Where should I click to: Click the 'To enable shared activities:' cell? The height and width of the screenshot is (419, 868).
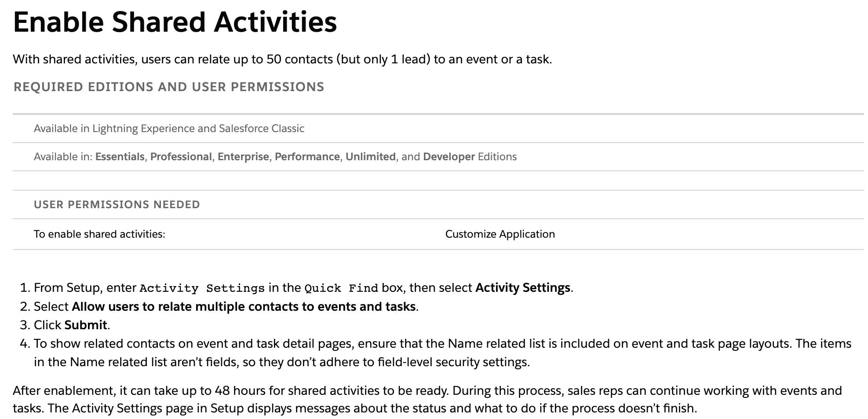pyautogui.click(x=99, y=234)
